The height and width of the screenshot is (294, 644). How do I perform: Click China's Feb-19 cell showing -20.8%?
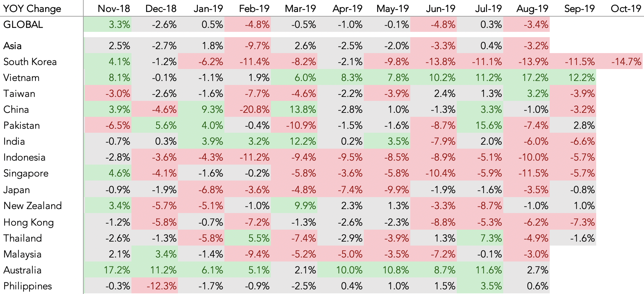click(x=254, y=110)
